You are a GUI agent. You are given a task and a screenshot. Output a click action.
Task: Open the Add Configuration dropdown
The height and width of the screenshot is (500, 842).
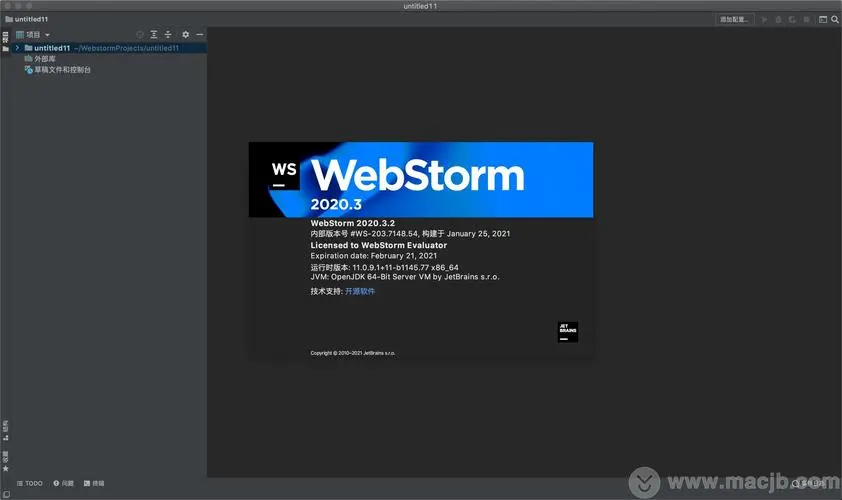734,19
